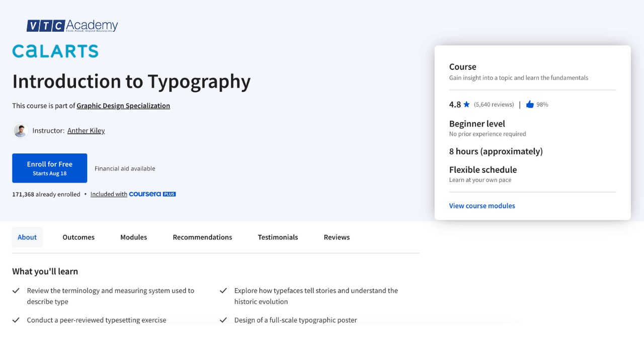Image resolution: width=644 pixels, height=362 pixels.
Task: Select the Testimonials tab
Action: tap(278, 237)
